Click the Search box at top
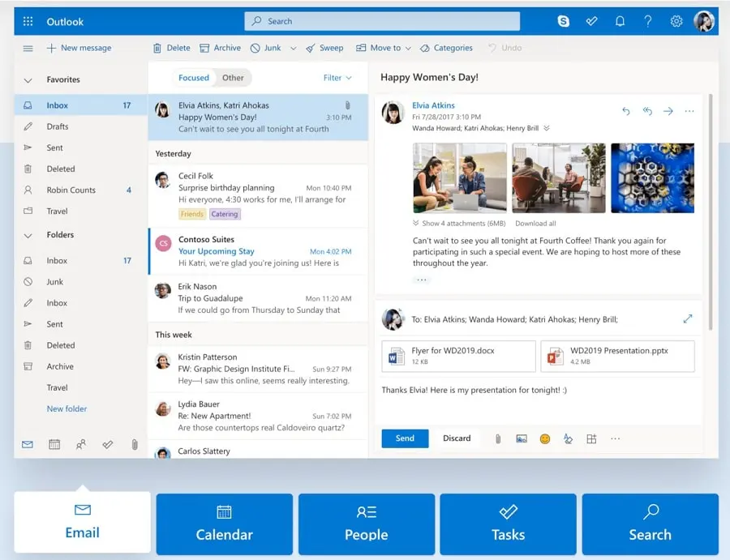 [382, 21]
